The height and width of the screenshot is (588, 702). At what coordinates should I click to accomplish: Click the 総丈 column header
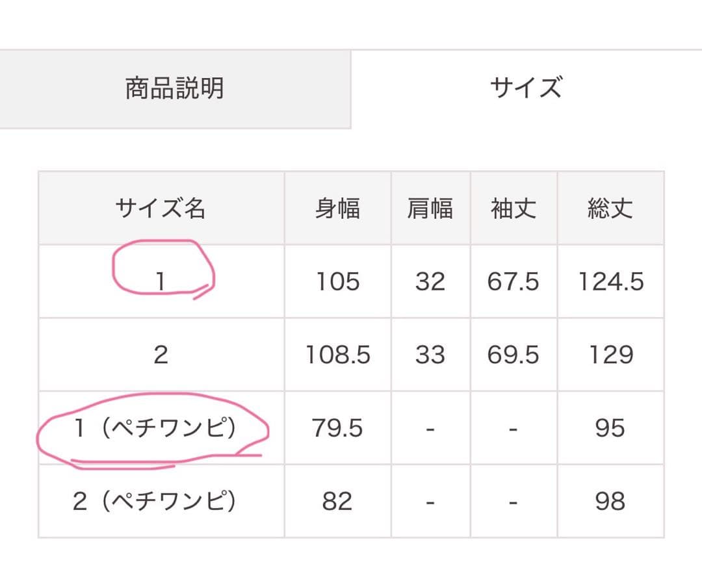point(610,209)
